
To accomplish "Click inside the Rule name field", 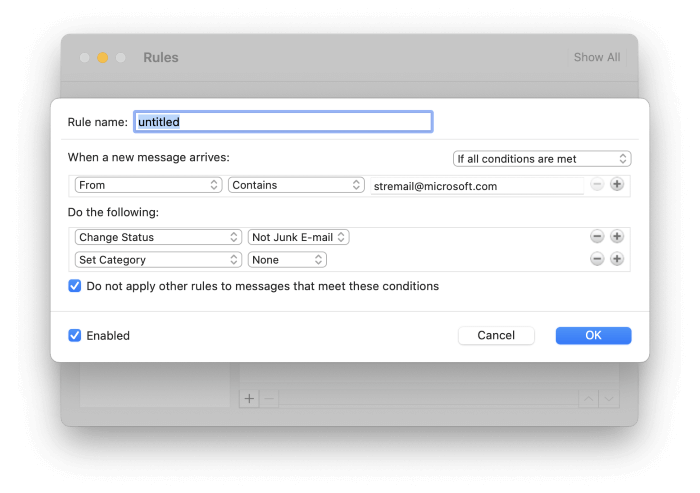I will tap(283, 122).
